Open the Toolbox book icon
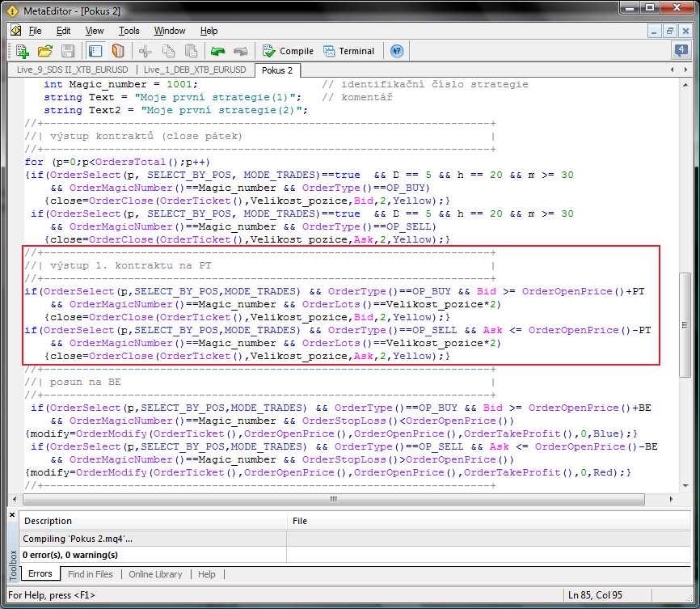This screenshot has width=700, height=609. click(118, 51)
